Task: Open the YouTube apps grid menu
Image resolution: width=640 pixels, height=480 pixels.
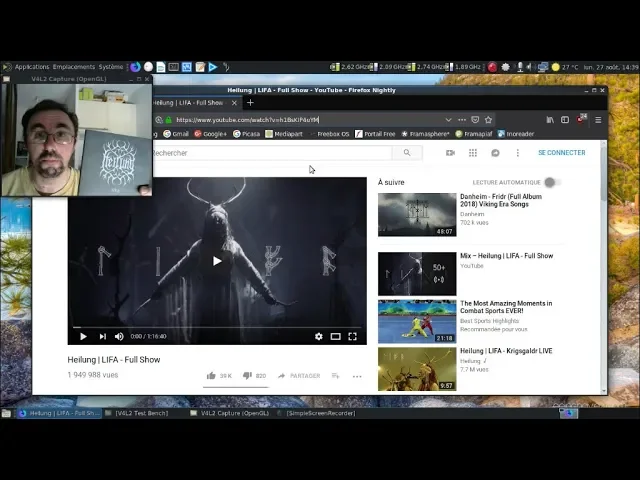Action: (473, 153)
